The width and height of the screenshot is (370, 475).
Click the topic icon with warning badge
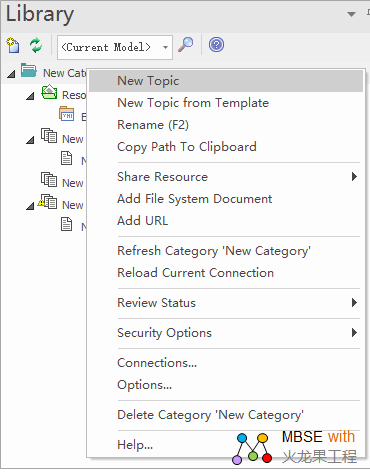pos(48,202)
